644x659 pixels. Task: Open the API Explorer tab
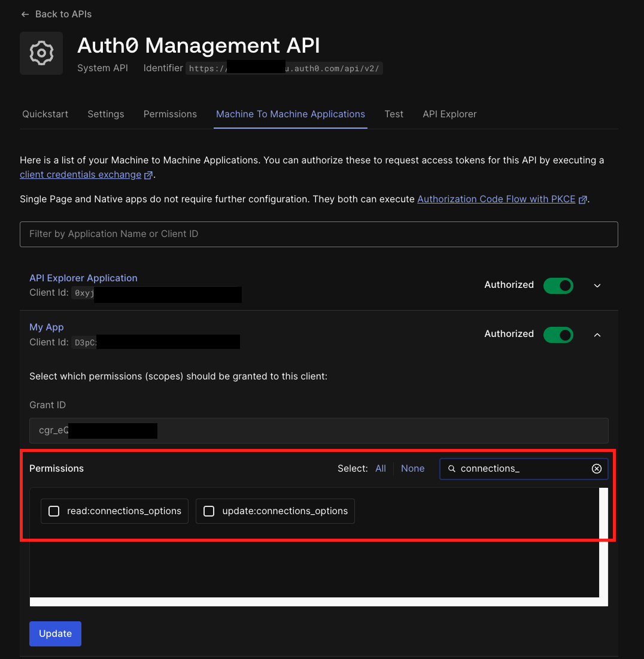click(449, 114)
